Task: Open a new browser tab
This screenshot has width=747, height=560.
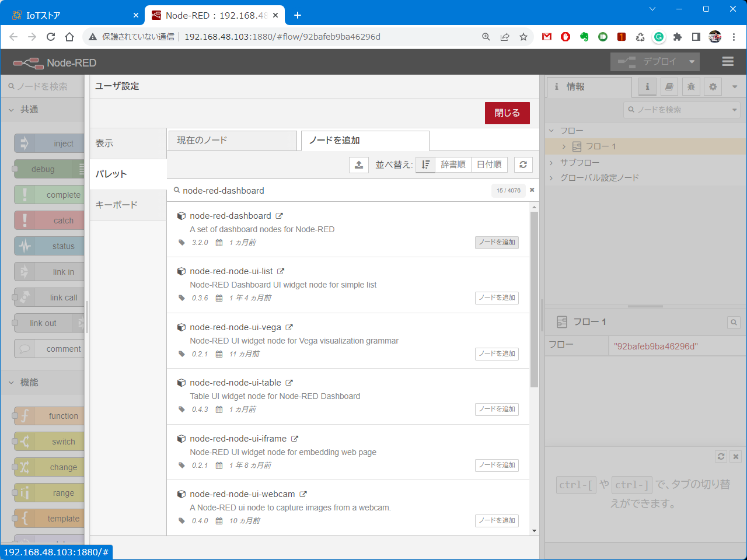Action: point(297,15)
